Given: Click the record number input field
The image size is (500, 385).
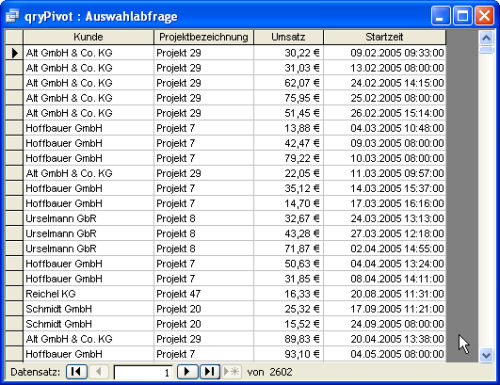Looking at the screenshot, I should 143,372.
